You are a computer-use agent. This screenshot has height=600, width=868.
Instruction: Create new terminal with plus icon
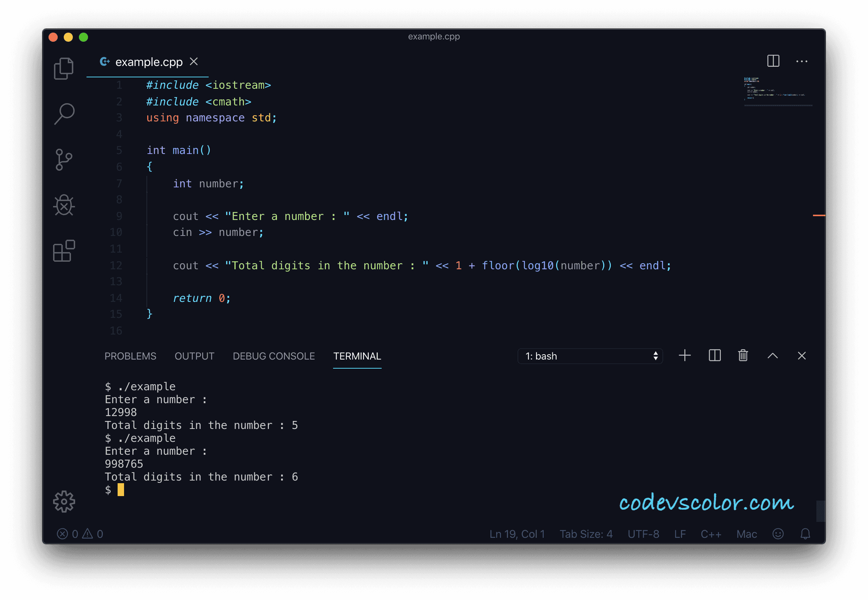[x=684, y=356]
